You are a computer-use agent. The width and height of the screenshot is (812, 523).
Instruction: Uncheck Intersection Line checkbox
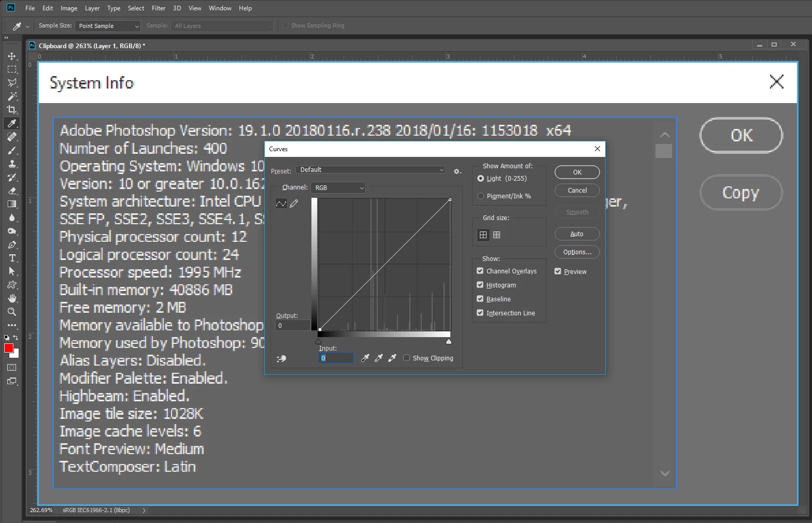click(x=480, y=313)
